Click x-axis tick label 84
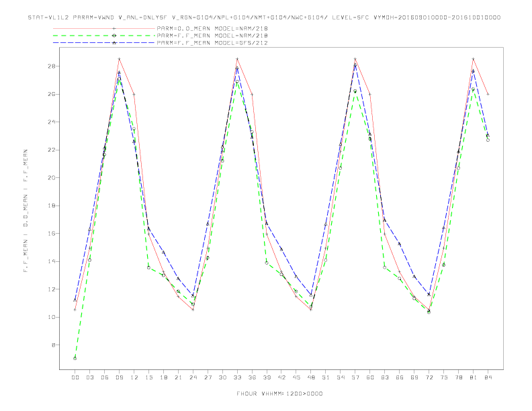Screen dimensions: 532x411 [488, 377]
